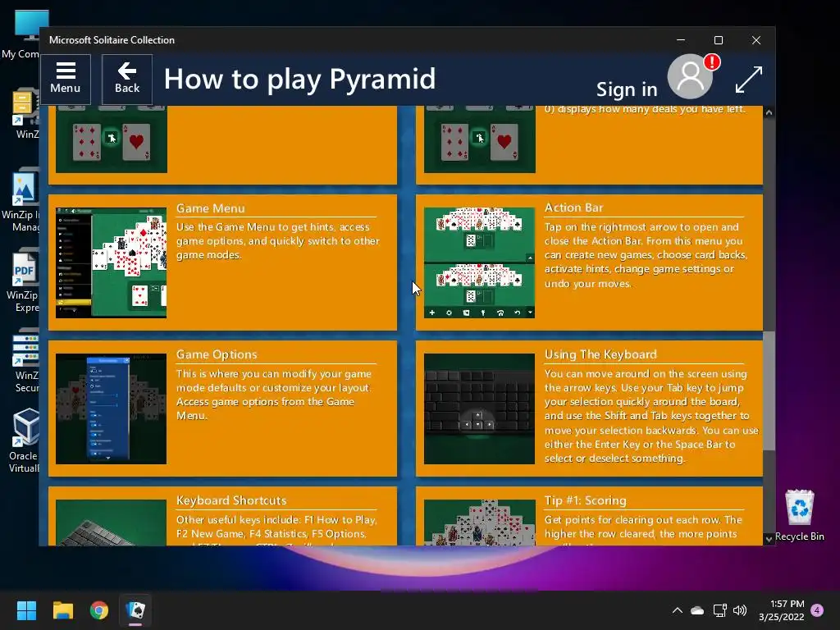Open the notification center badge
The image size is (840, 630).
click(x=817, y=610)
